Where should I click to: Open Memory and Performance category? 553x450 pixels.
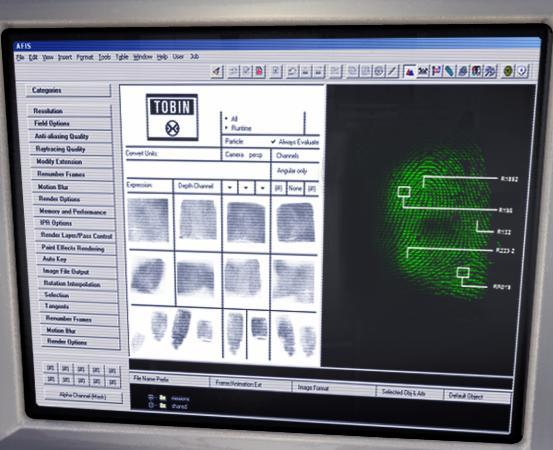point(75,211)
